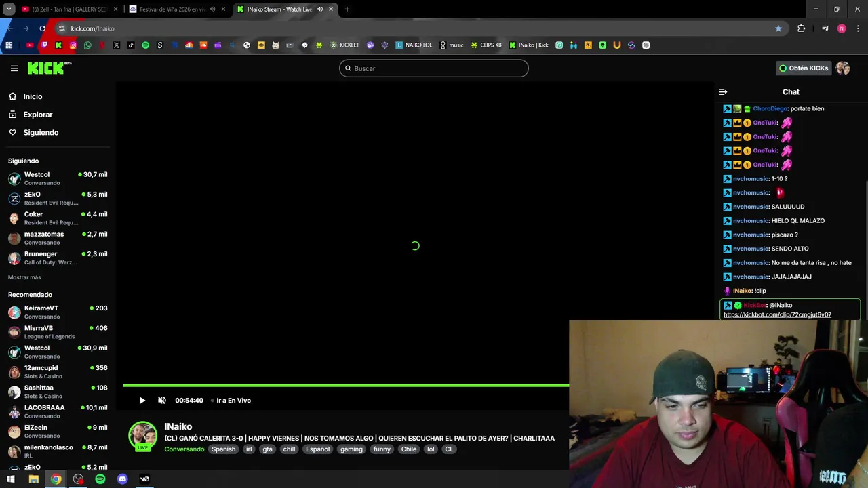Open the media controls icon in toolbar
Screen dimensions: 868x488
825,28
